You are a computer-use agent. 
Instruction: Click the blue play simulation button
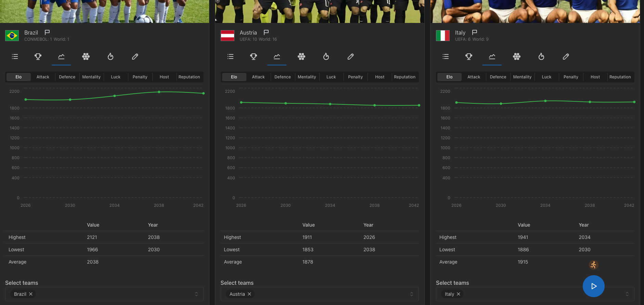coord(594,286)
